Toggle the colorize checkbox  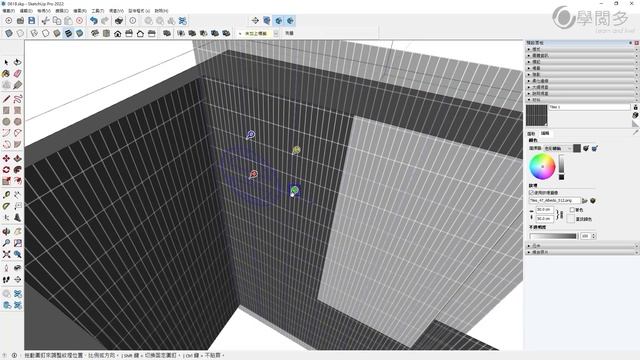tap(572, 210)
